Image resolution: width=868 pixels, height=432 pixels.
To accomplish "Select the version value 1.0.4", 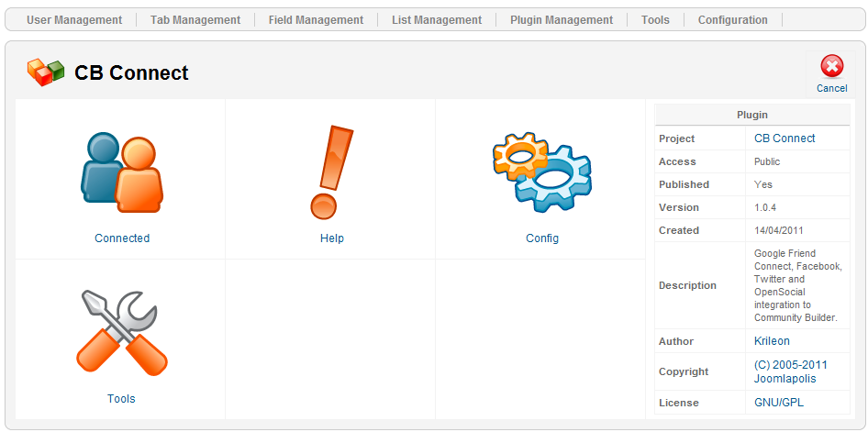I will point(765,207).
